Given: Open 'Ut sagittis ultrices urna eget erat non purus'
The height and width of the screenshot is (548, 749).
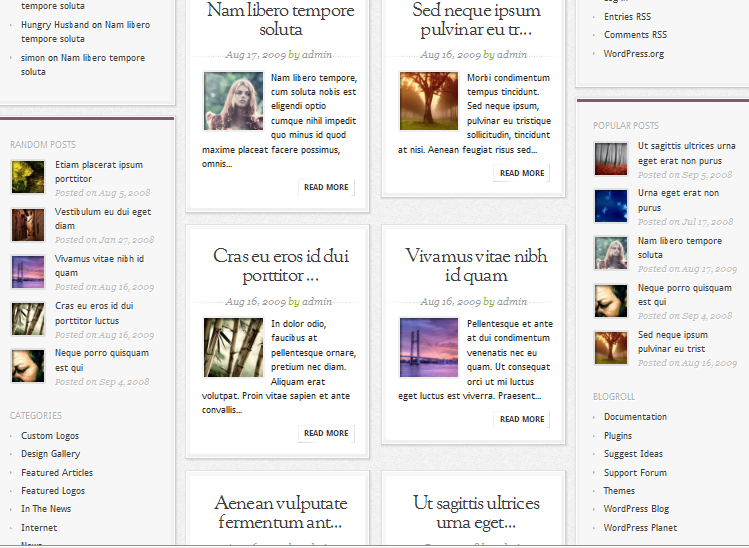Looking at the screenshot, I should tap(686, 153).
